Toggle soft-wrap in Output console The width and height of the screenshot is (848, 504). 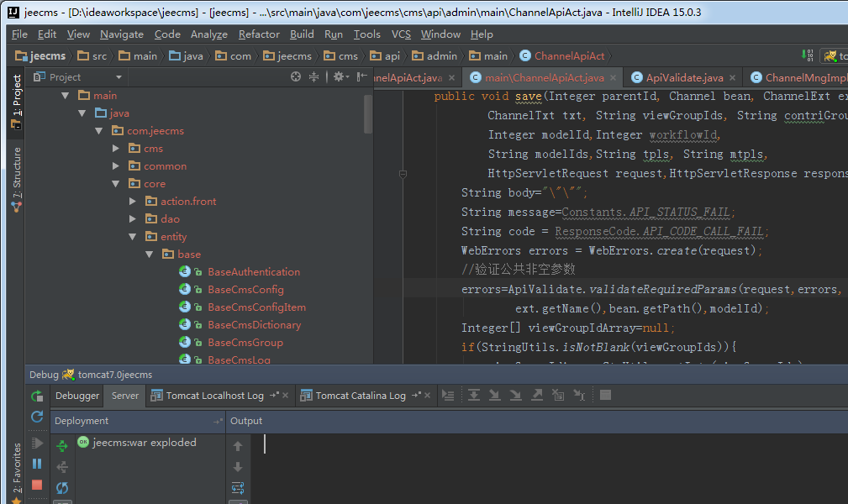click(x=238, y=488)
